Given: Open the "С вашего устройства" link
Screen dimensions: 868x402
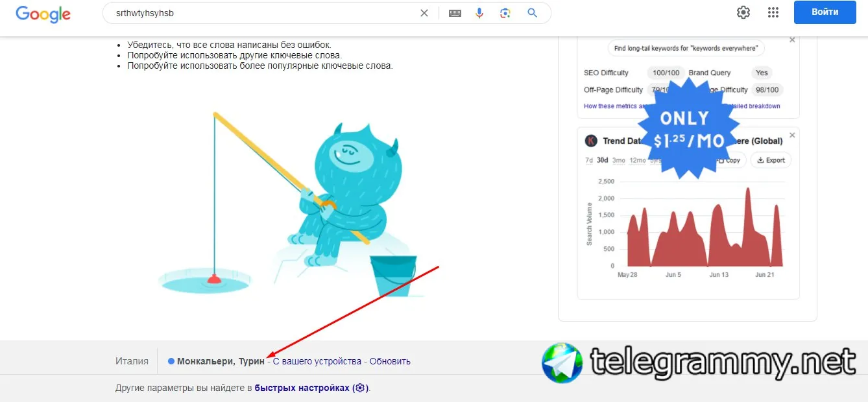Looking at the screenshot, I should tap(317, 361).
